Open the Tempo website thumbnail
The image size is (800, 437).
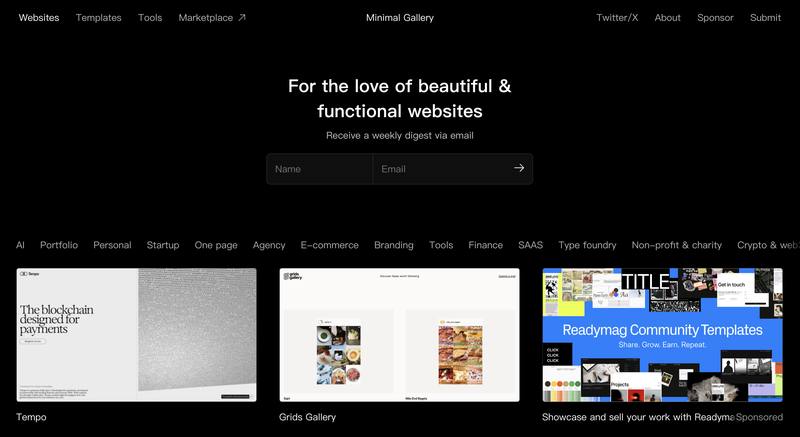[x=136, y=335]
